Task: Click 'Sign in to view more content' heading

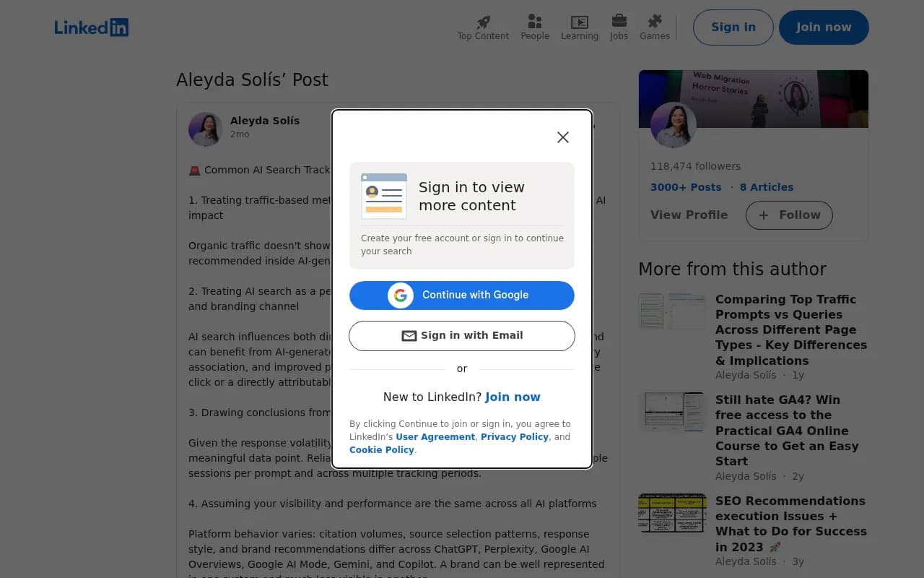Action: tap(471, 196)
